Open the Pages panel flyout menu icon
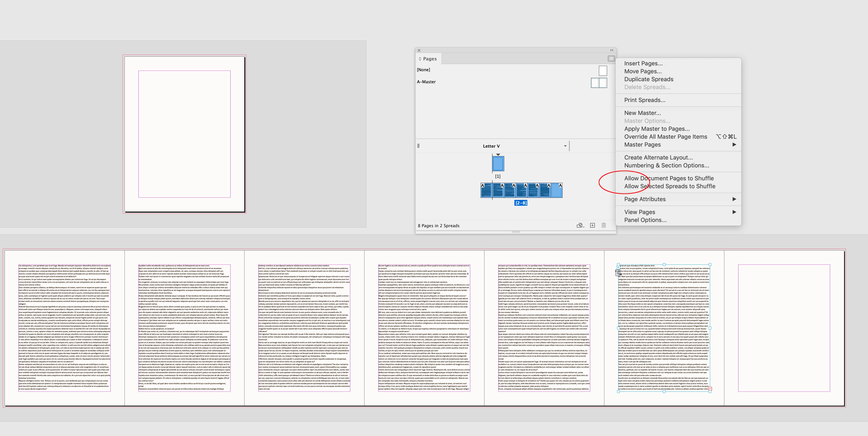This screenshot has width=868, height=436. (x=611, y=59)
